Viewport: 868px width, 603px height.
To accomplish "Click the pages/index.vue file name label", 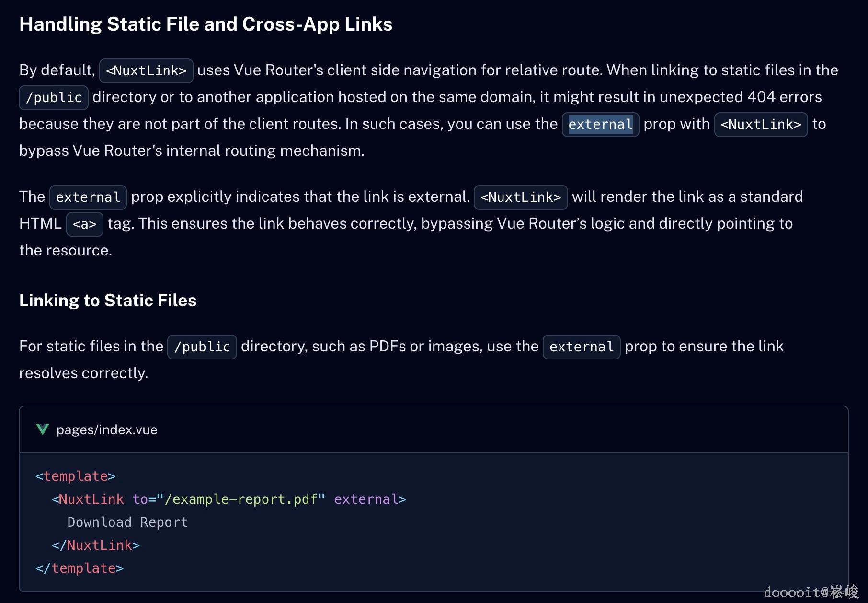I will tap(107, 429).
